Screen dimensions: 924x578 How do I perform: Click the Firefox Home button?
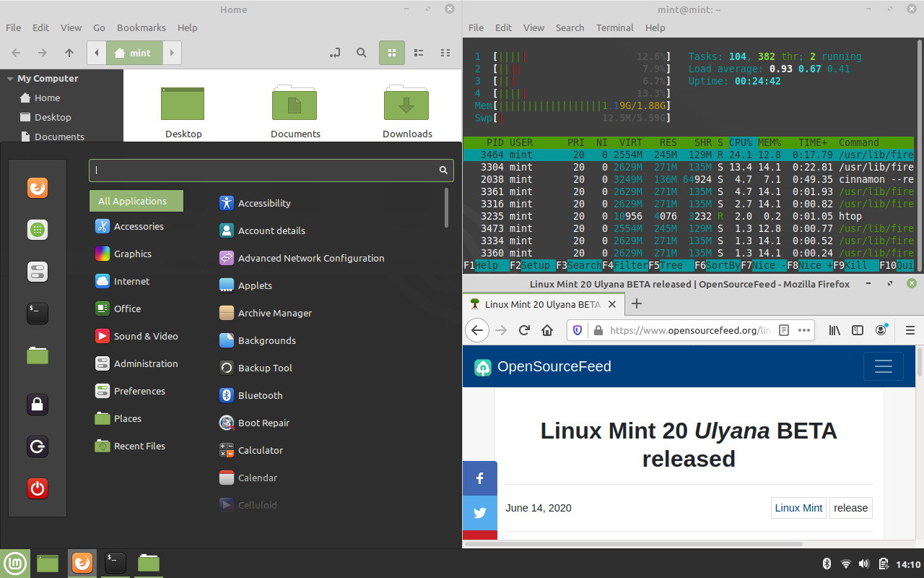coord(547,330)
